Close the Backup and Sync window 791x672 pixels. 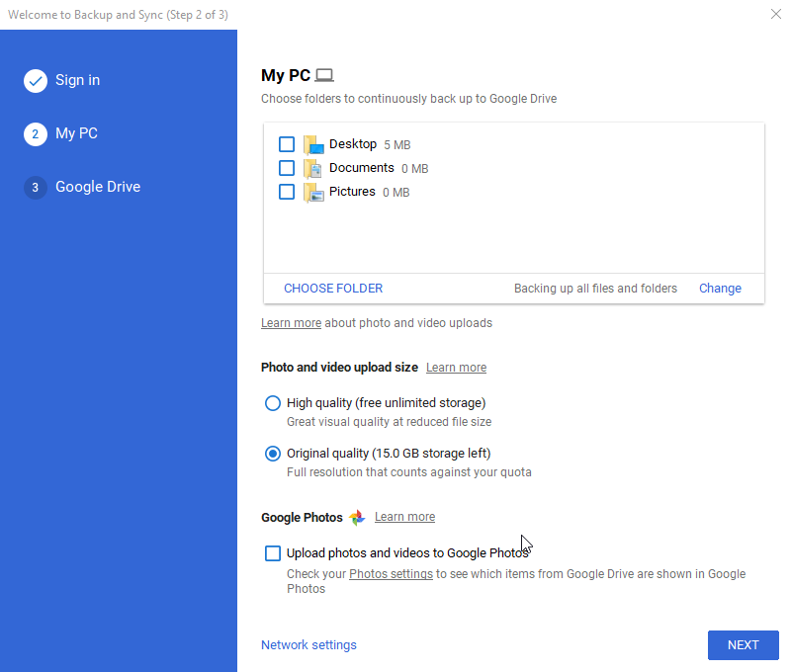(x=776, y=14)
